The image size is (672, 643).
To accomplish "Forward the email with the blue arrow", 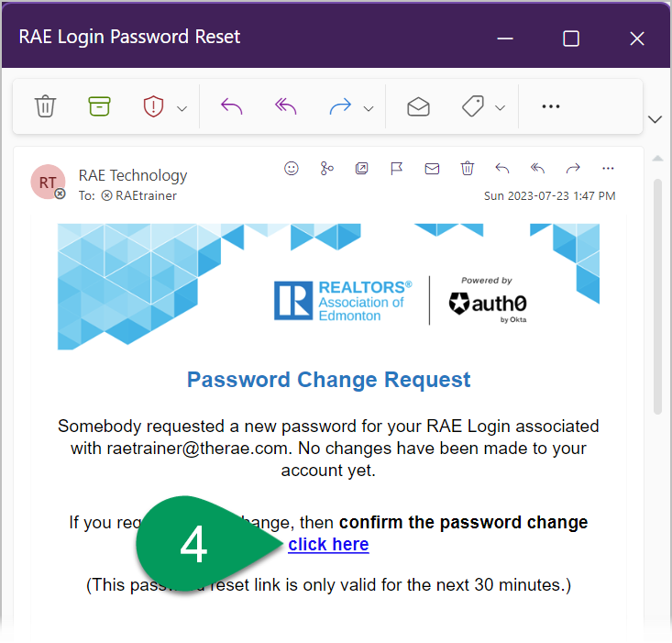I will [x=340, y=106].
